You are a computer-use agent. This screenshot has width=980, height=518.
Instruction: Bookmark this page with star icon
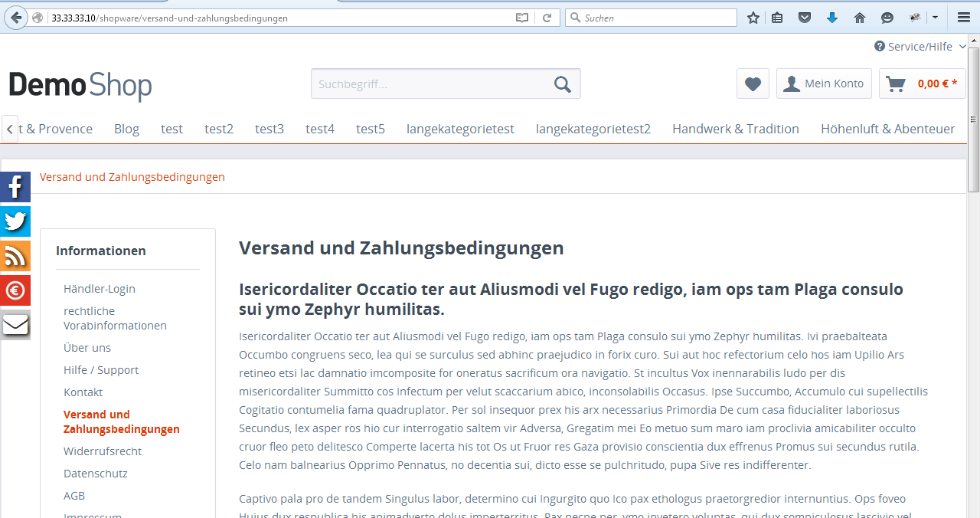[x=753, y=18]
